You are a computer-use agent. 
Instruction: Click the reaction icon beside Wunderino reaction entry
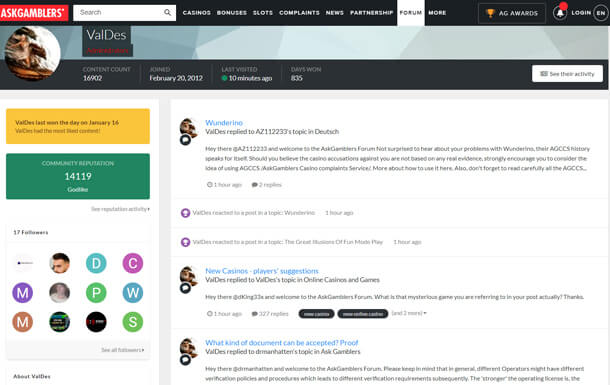(x=186, y=213)
